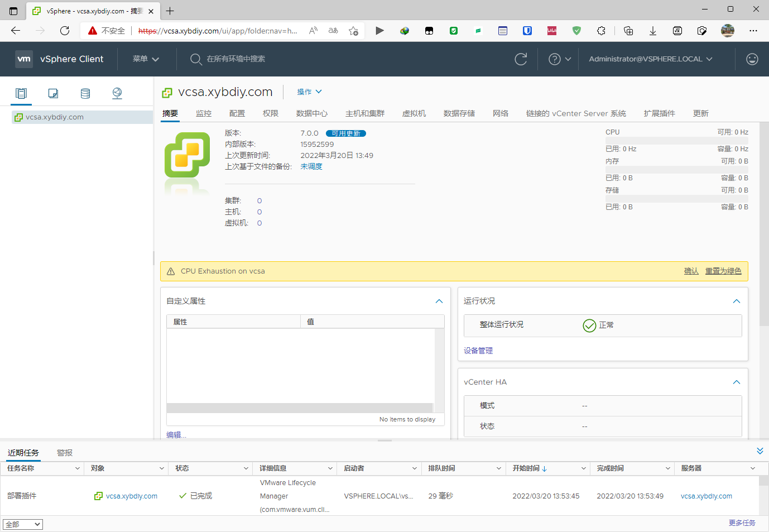Open a new browser tab

(170, 11)
